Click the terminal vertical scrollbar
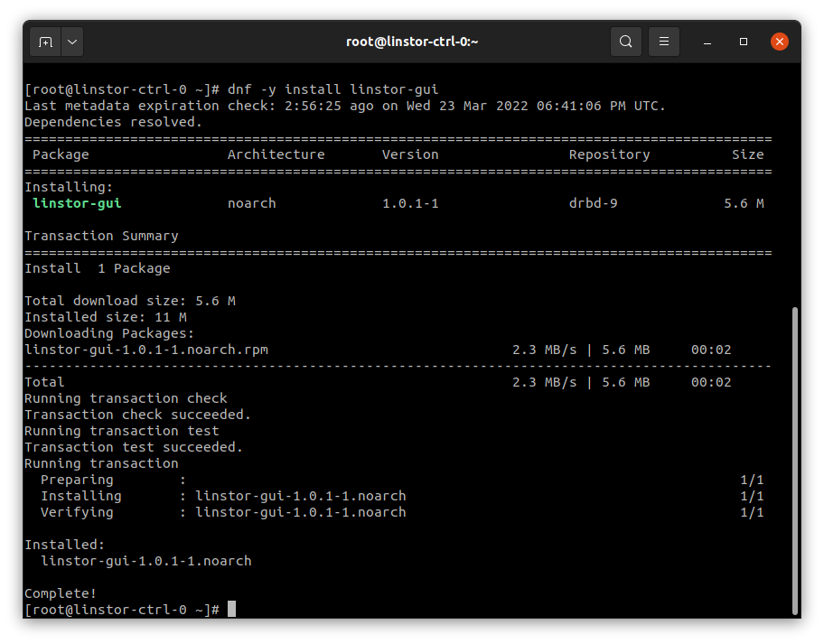 click(795, 460)
